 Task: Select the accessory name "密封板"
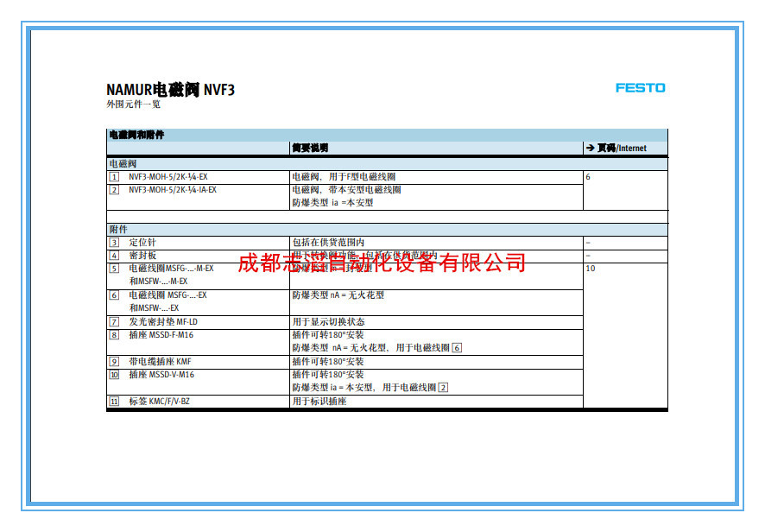(x=142, y=256)
